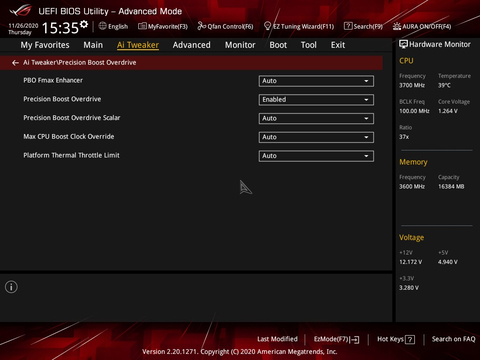480x360 pixels.
Task: Select the Precision Boost Overdrive Scalar label
Action: tap(72, 118)
